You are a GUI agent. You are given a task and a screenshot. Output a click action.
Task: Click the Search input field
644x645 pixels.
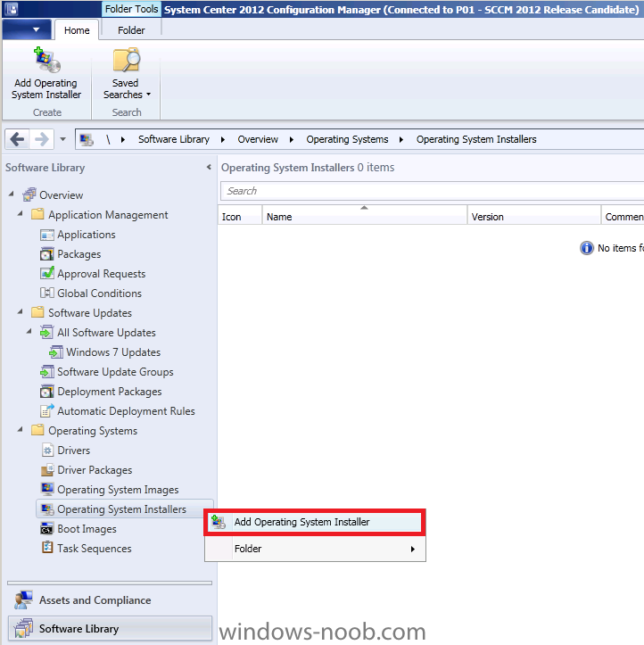pos(432,191)
